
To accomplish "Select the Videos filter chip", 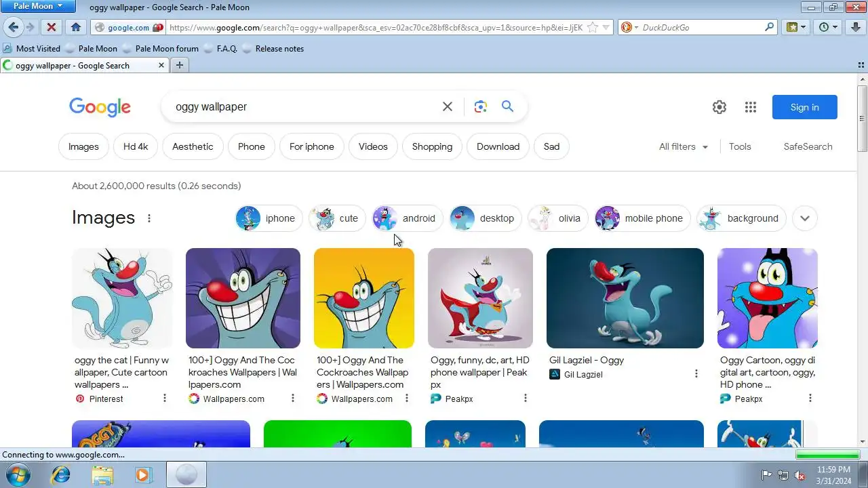I will [x=373, y=146].
